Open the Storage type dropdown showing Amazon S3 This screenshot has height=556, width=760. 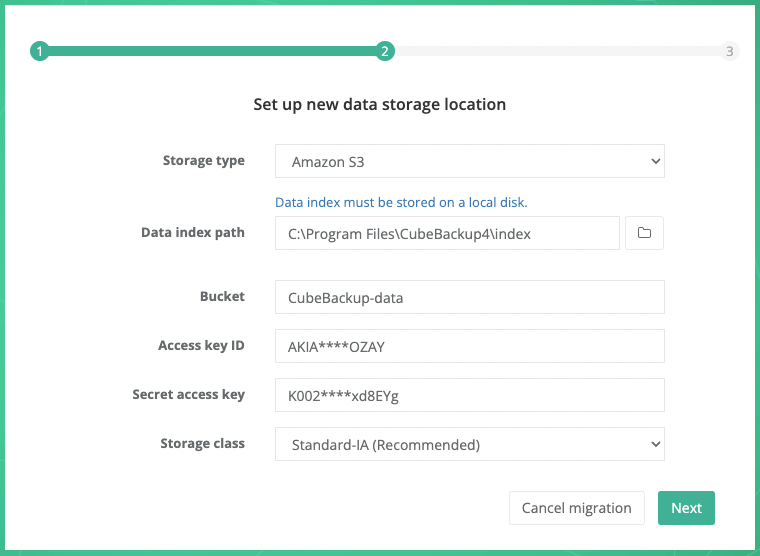coord(469,161)
